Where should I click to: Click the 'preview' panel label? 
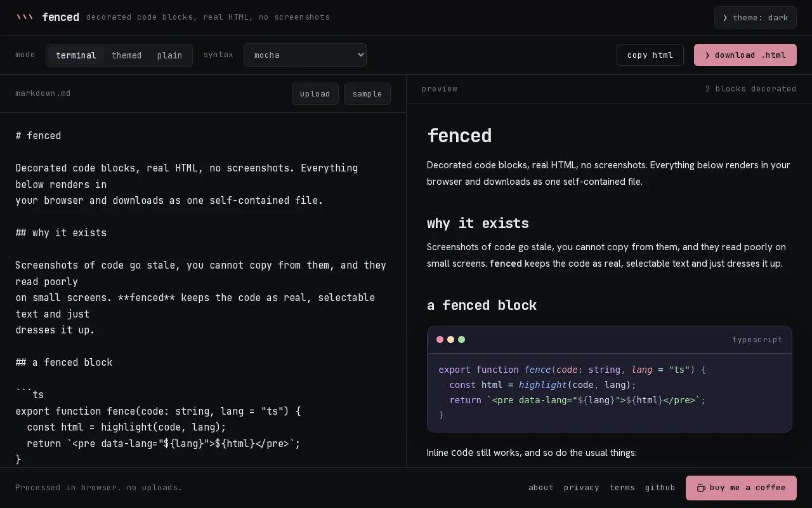(440, 89)
